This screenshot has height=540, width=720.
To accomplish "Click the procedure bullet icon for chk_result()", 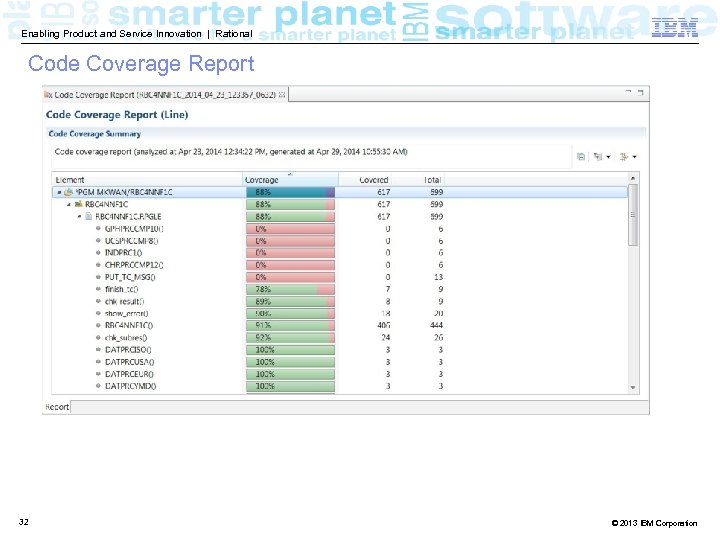I will pos(98,301).
